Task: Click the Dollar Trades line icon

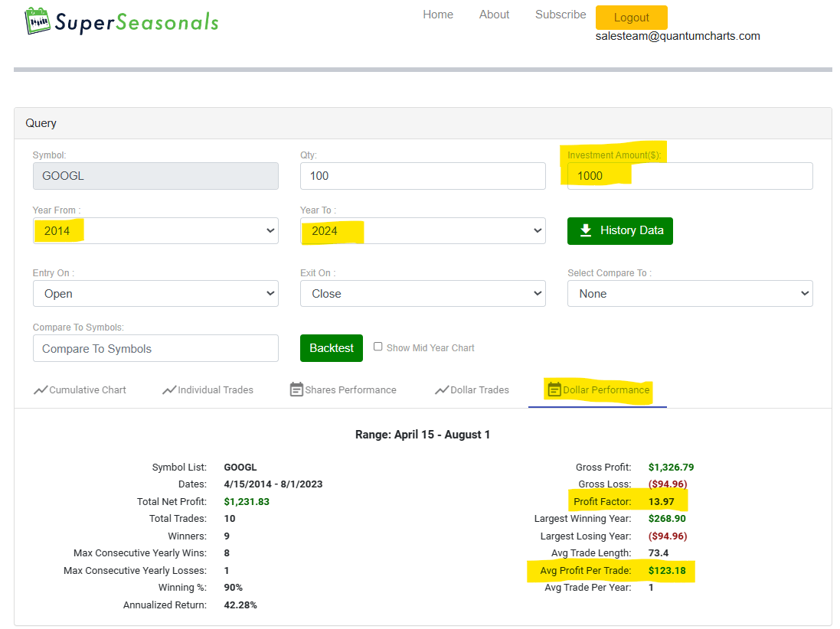Action: point(441,390)
